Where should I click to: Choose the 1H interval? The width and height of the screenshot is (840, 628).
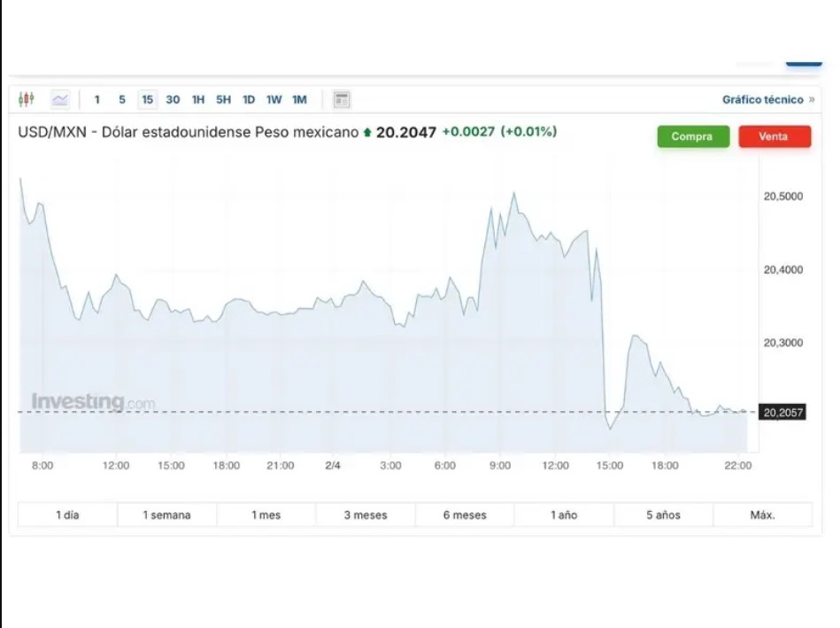(198, 100)
